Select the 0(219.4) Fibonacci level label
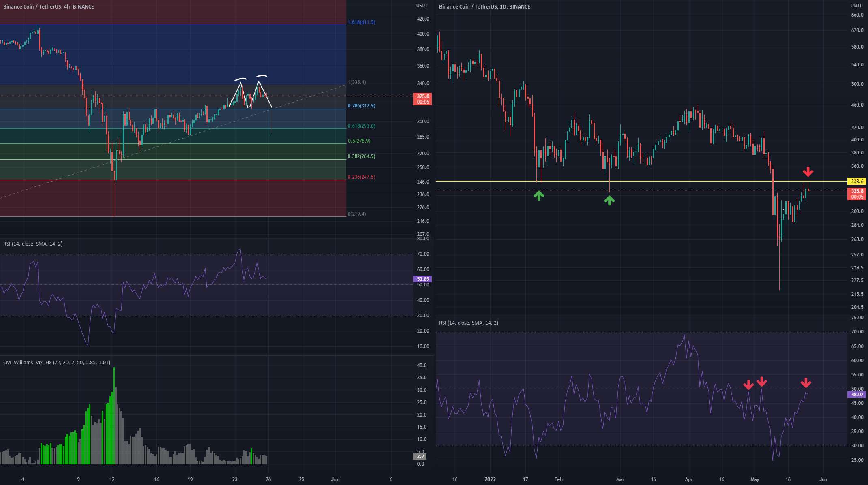The height and width of the screenshot is (485, 868). point(357,214)
